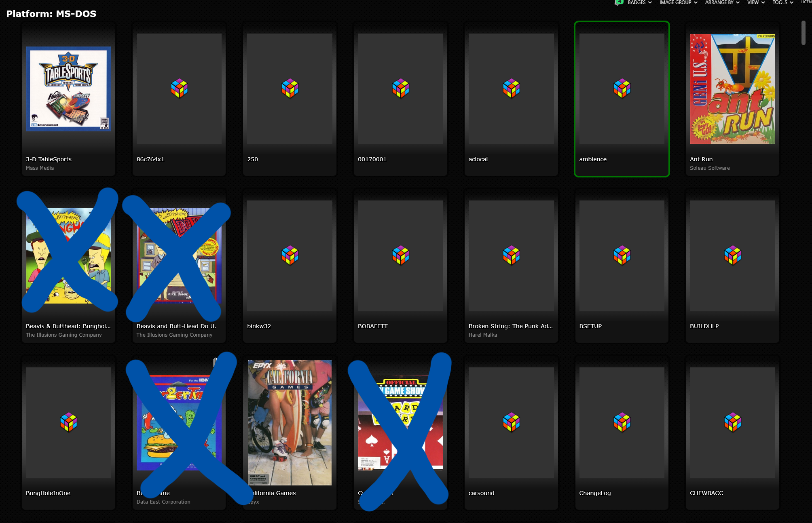Open the VIEW dropdown menu
The image size is (812, 523).
coord(756,2)
